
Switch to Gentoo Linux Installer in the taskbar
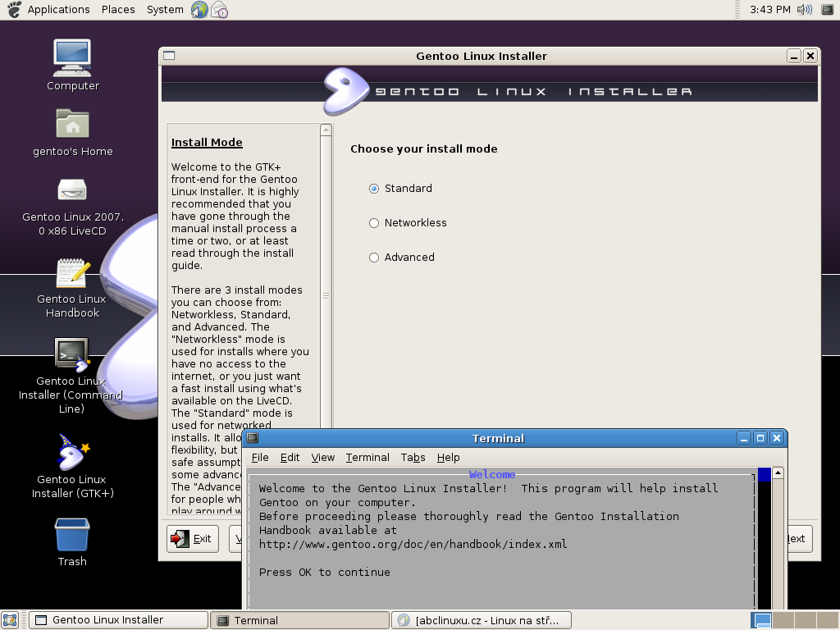[x=118, y=620]
